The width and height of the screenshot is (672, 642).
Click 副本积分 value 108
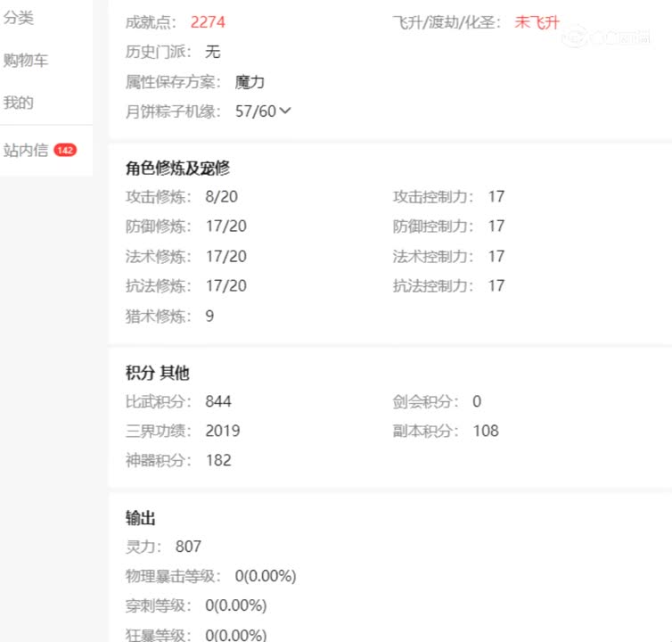[486, 431]
